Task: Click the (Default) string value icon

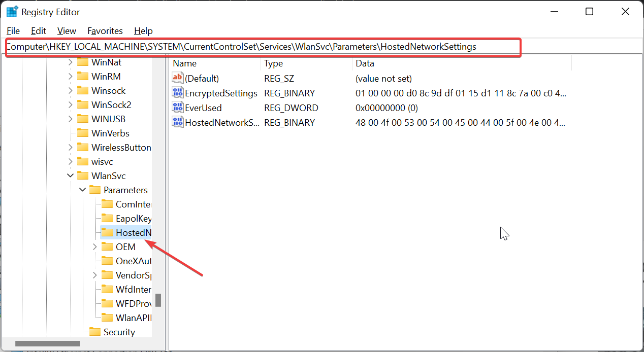Action: (178, 78)
